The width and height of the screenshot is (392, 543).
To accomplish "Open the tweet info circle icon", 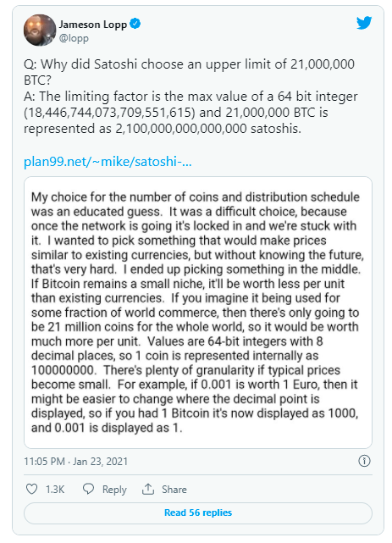I will pyautogui.click(x=364, y=461).
